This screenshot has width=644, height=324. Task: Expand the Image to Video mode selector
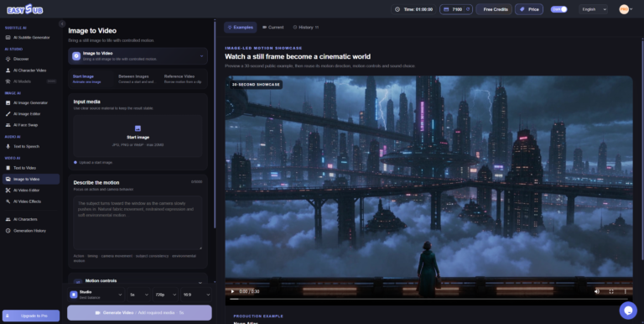click(x=138, y=56)
